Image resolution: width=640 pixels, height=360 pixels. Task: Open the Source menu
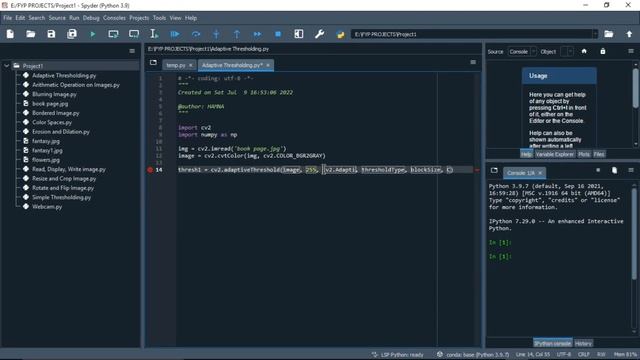(57, 18)
